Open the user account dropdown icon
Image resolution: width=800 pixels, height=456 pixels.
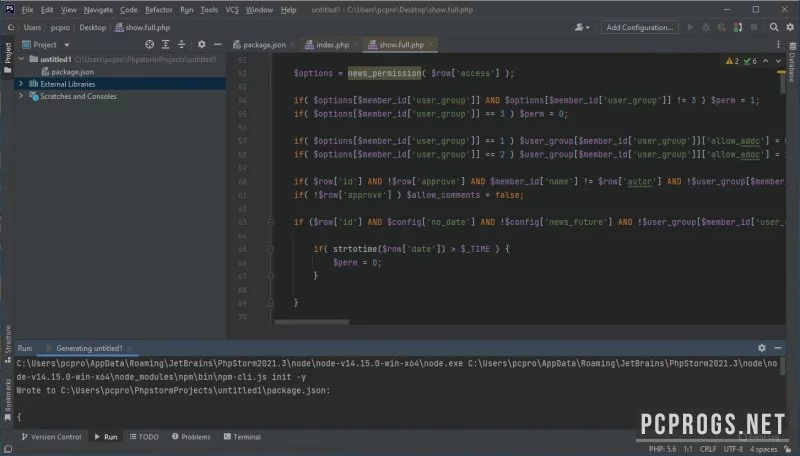coord(582,28)
